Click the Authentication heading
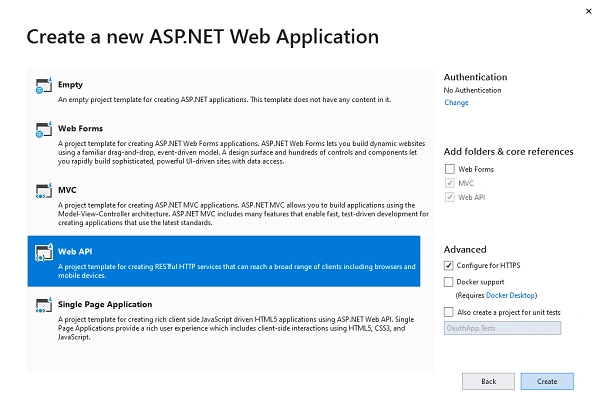 point(475,77)
